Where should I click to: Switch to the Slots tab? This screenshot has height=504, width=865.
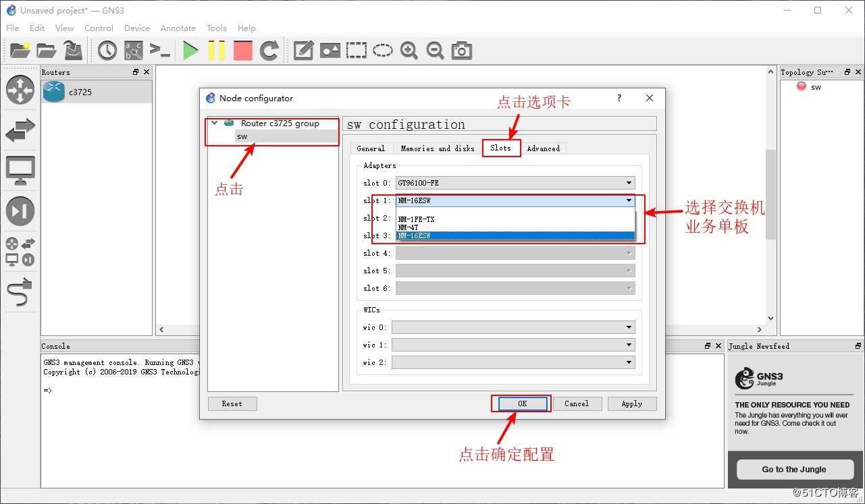click(500, 148)
